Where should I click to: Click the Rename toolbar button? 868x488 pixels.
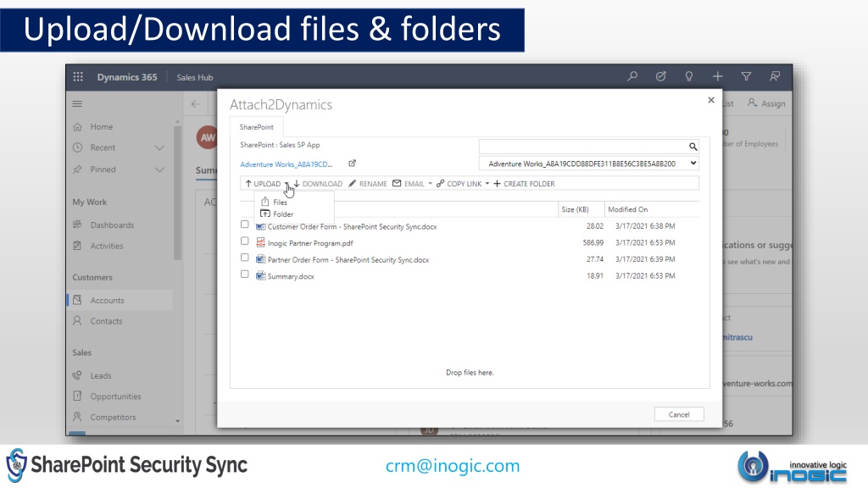click(x=368, y=184)
